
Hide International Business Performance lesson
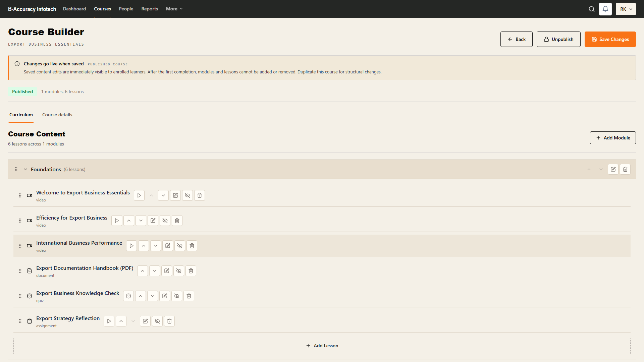pos(180,246)
